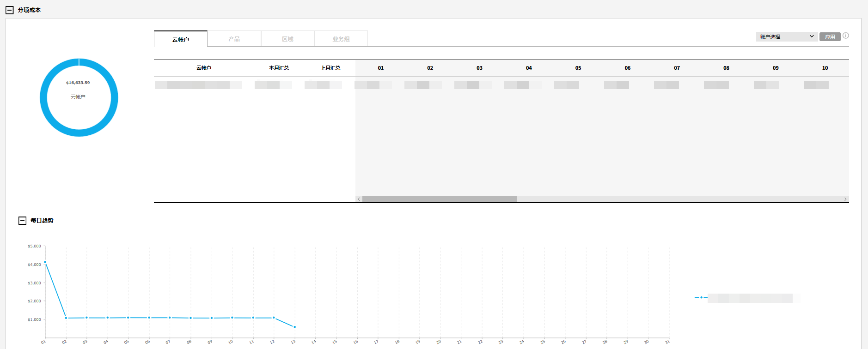The height and width of the screenshot is (349, 868).
Task: Switch to the 云帐户 tab
Action: point(181,39)
